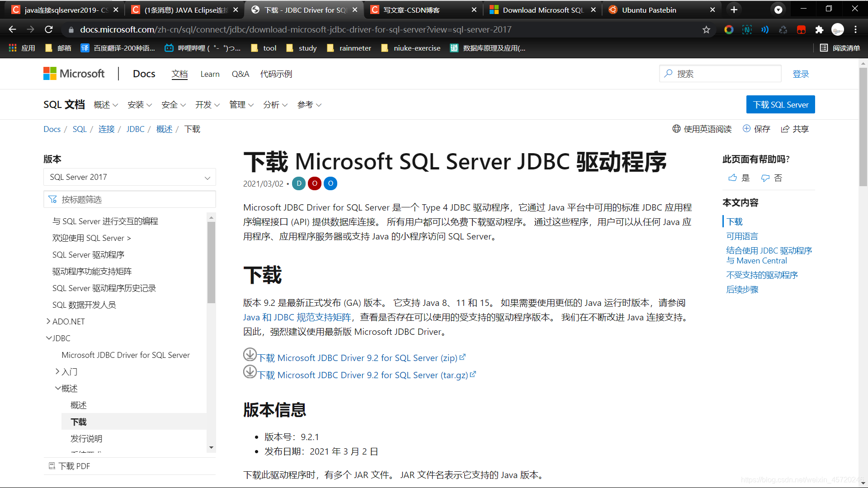Viewport: 868px width, 488px height.
Task: Reload the page with refresh icon
Action: pyautogui.click(x=49, y=29)
